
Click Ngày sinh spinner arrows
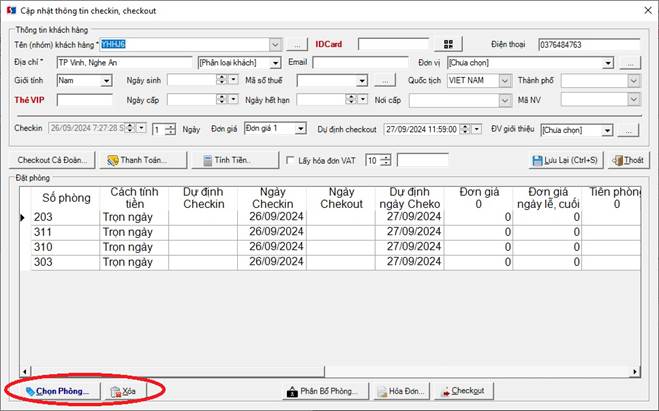[x=222, y=79]
